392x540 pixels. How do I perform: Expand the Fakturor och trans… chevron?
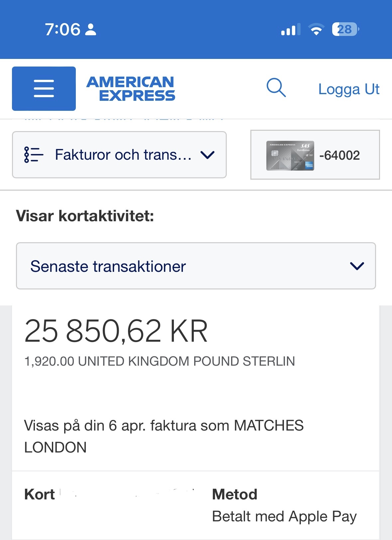coord(207,155)
